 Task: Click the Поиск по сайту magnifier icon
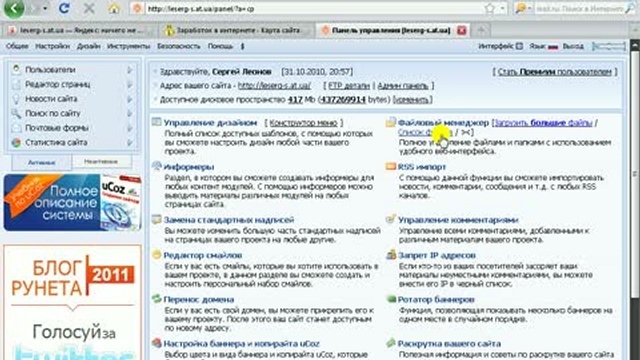[x=16, y=113]
